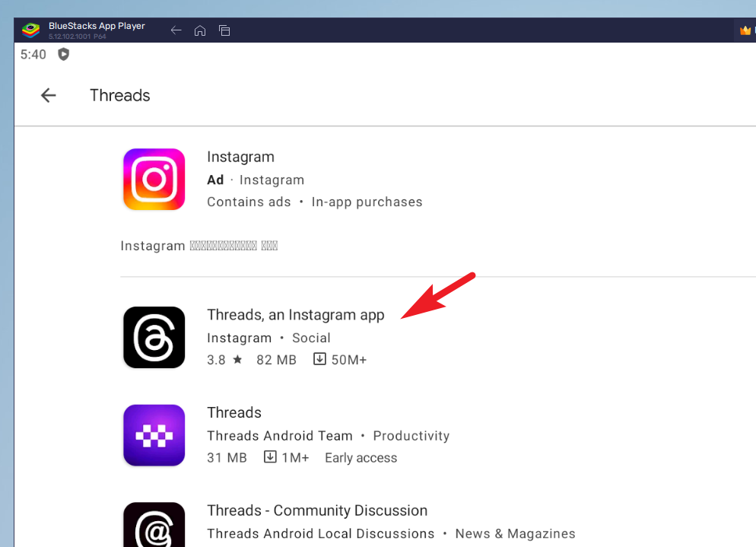
Task: Click 'In-app purchases' text under Instagram
Action: [367, 202]
